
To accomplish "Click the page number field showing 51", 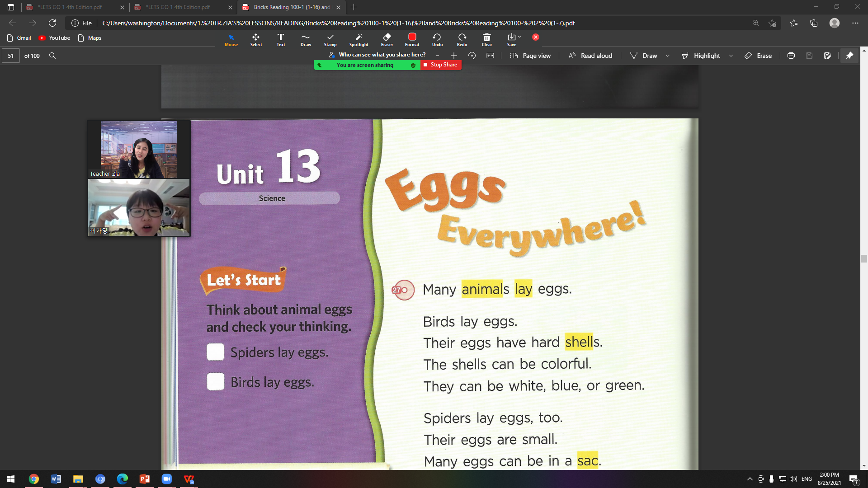I will pos(11,56).
